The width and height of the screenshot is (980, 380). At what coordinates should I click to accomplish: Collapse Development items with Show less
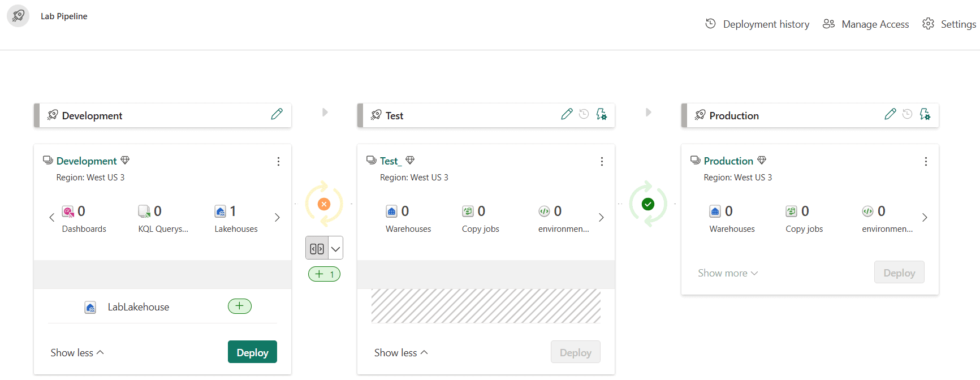(77, 353)
